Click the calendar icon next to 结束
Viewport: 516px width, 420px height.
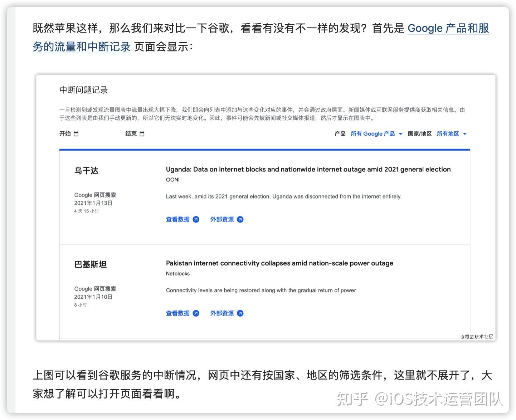coord(142,134)
